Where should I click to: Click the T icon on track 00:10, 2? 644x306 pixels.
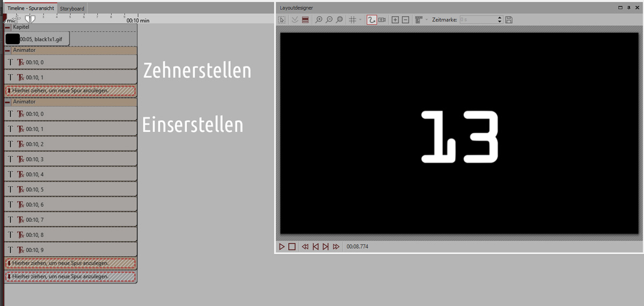11,144
